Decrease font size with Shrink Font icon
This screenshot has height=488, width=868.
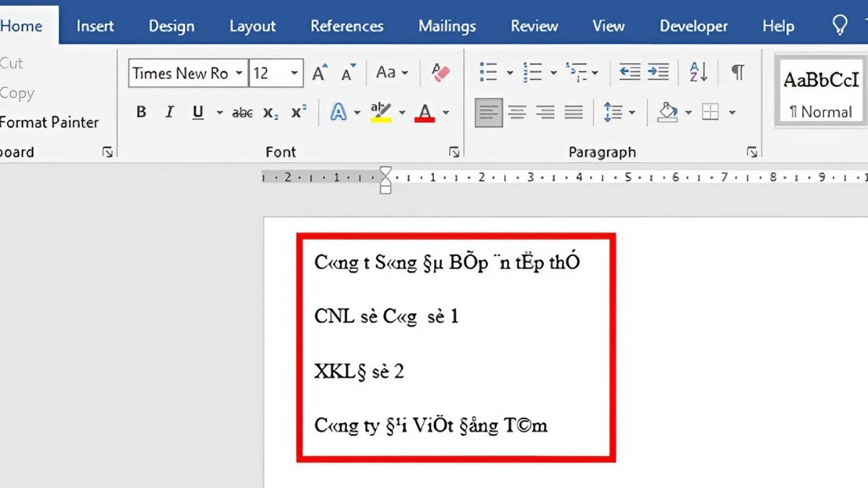point(349,74)
